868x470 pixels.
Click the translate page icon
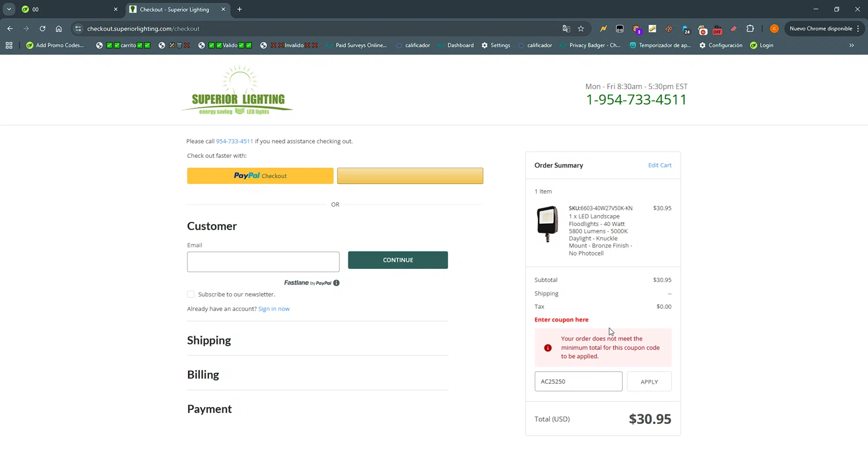566,28
